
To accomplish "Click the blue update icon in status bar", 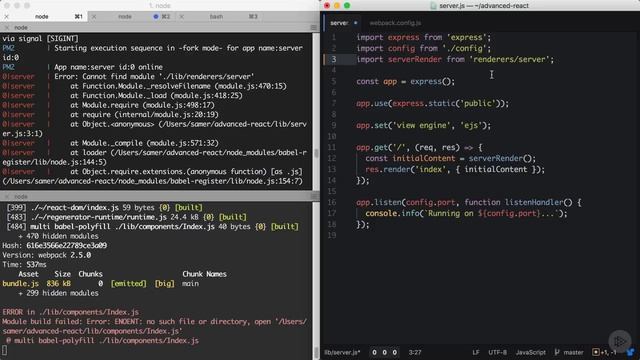I will [x=631, y=352].
